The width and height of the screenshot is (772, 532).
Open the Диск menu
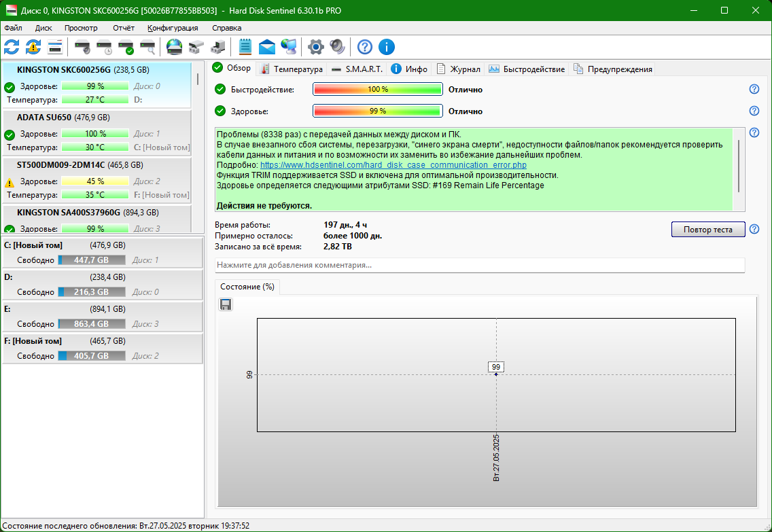pos(43,28)
